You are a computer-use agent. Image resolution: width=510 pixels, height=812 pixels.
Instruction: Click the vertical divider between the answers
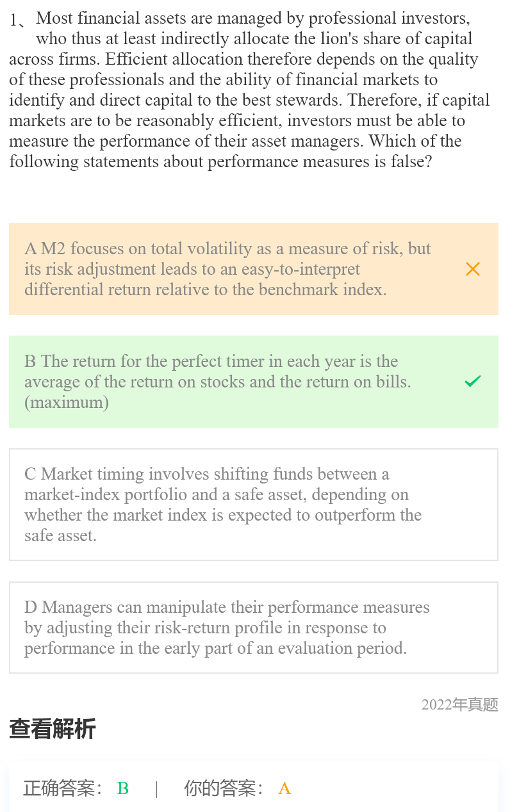(x=157, y=788)
